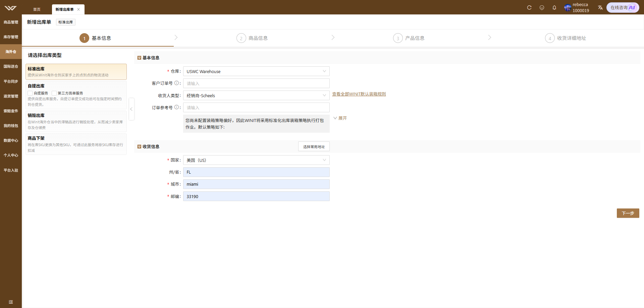Open the notifications bell
Viewport: 644px width, 308px height.
554,7
